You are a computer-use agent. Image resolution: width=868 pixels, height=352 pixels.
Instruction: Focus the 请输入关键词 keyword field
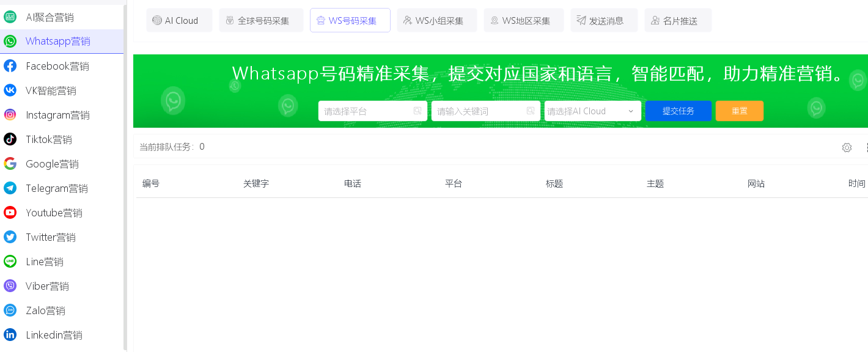pos(486,111)
